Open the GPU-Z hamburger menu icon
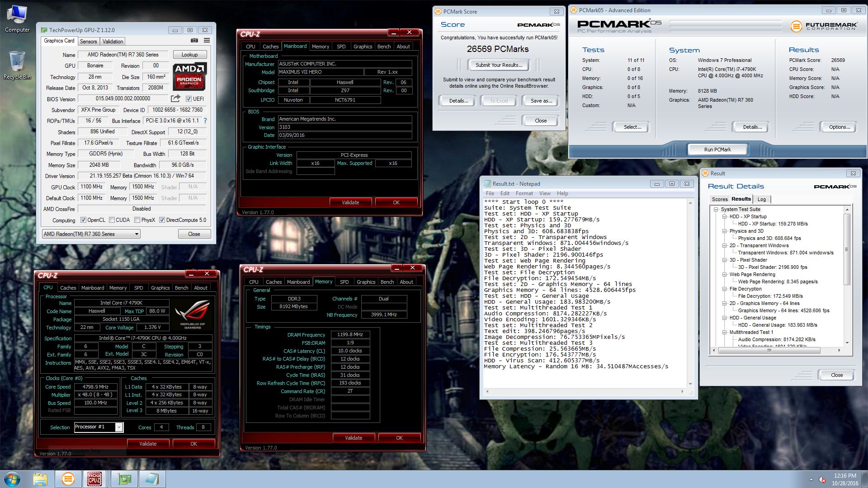The height and width of the screenshot is (488, 868). click(x=207, y=41)
